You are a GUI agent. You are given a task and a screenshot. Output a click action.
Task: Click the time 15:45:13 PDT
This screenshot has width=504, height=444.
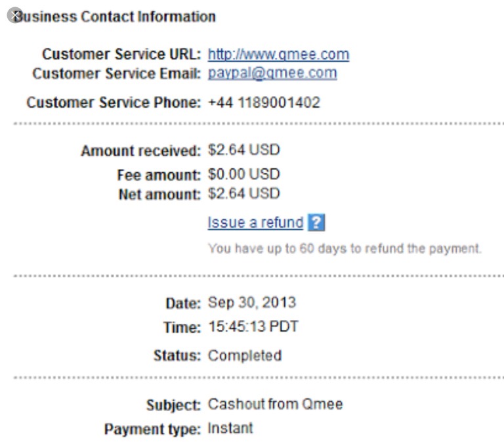(253, 326)
